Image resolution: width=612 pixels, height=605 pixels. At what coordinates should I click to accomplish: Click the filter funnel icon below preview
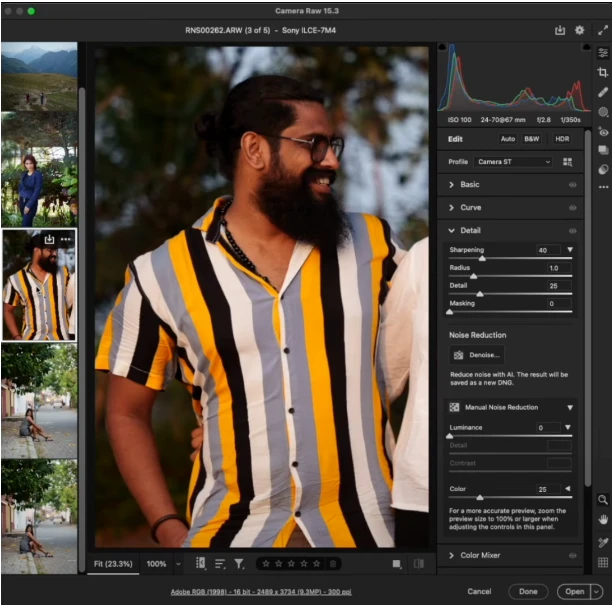[239, 564]
